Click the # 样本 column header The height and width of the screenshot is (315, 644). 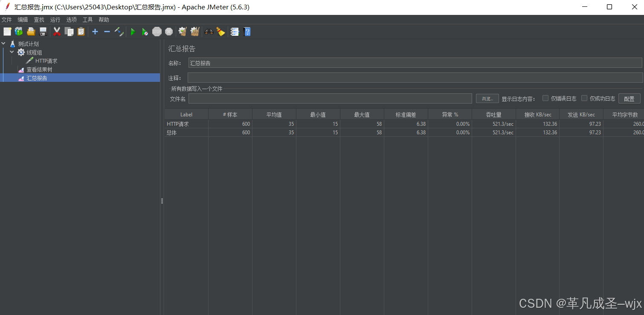pyautogui.click(x=230, y=114)
